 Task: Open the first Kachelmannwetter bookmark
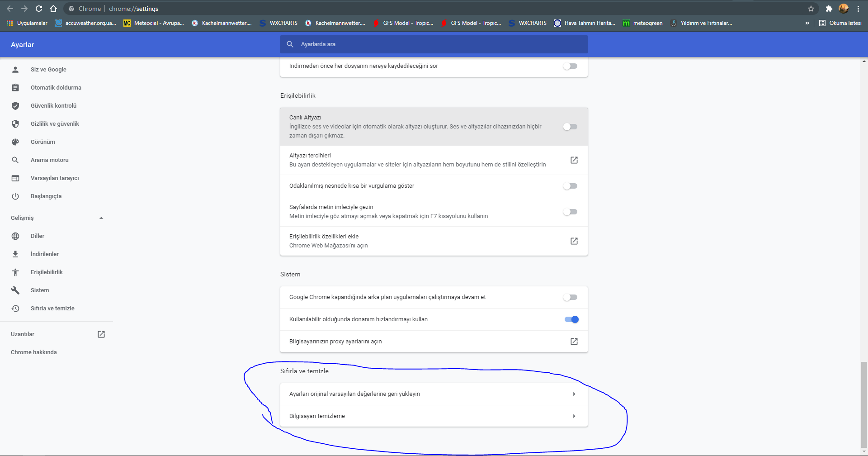(222, 23)
